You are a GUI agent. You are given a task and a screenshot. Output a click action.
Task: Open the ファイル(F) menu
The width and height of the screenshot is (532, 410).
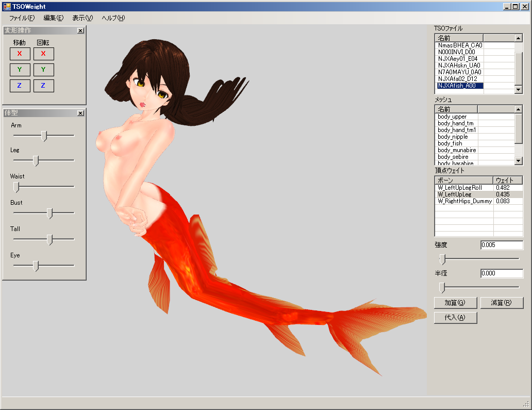point(22,18)
